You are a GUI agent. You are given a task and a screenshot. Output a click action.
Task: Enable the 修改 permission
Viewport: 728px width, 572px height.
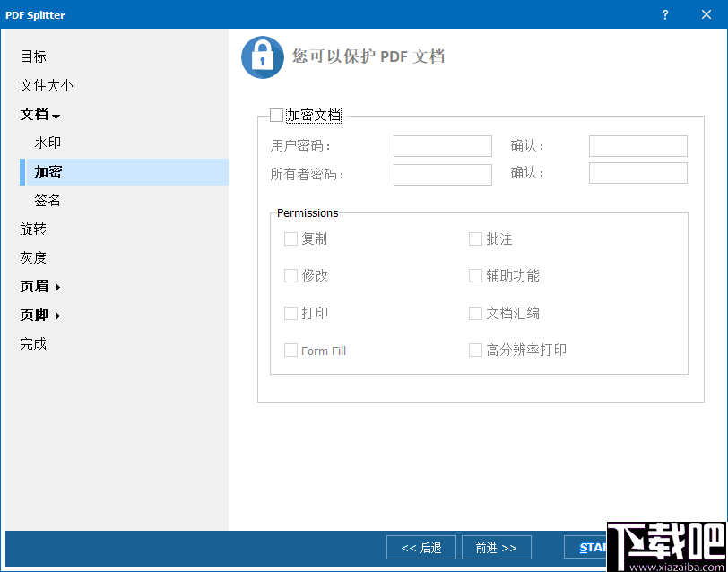(291, 275)
